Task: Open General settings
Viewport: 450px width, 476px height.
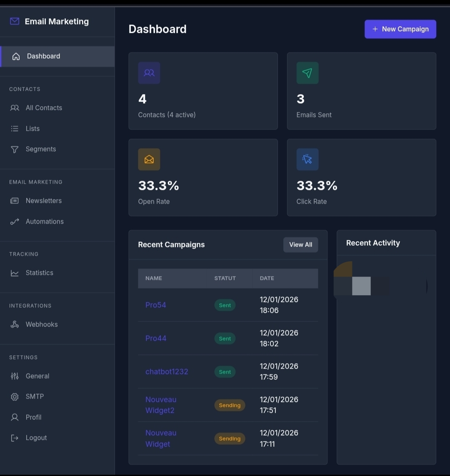Action: (37, 376)
